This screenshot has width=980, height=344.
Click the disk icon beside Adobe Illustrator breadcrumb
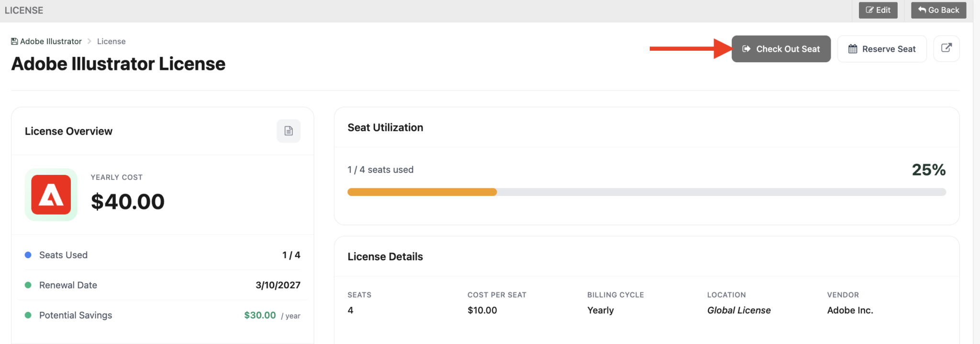tap(14, 42)
